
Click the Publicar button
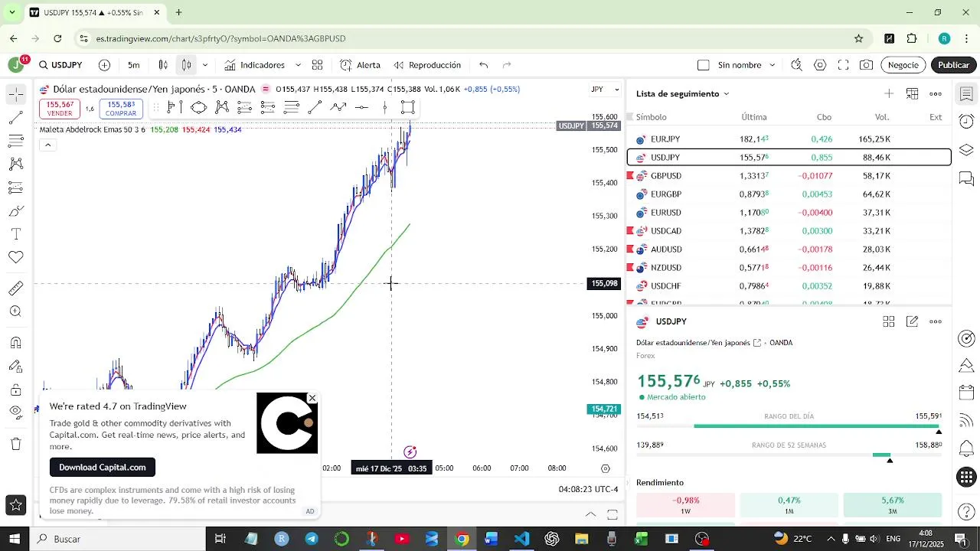point(954,65)
